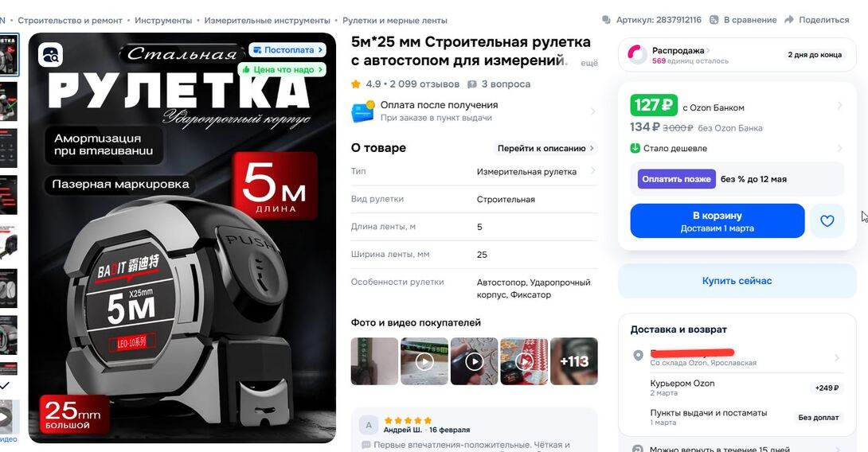Expand the Оплата после получения chevron
Viewport: 868px width, 452px height.
593,111
